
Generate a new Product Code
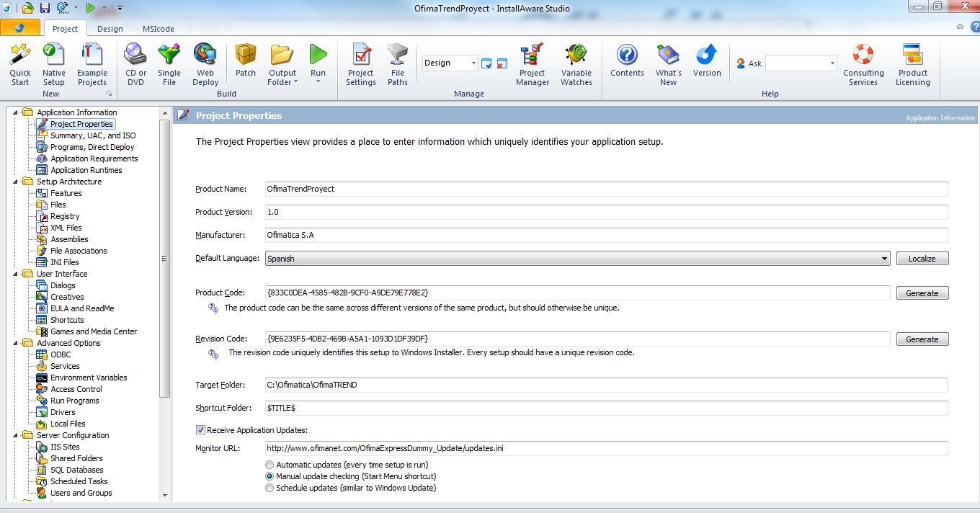tap(922, 293)
